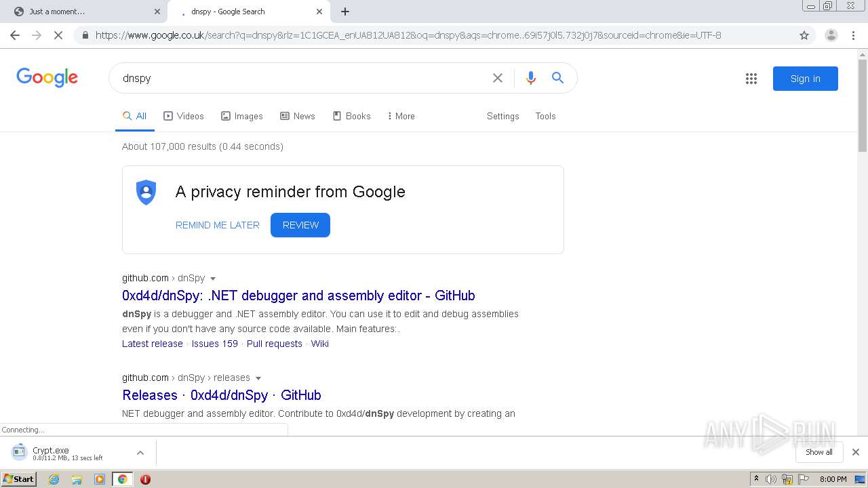Open the Pull requests sitelink
Viewport: 868px width, 488px height.
coord(275,344)
